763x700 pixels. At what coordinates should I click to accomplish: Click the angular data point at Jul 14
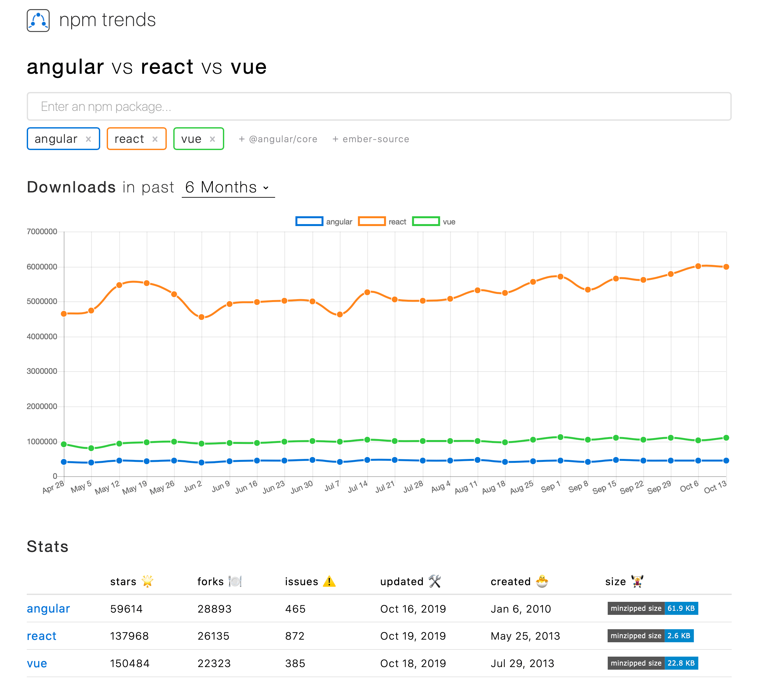pos(367,460)
